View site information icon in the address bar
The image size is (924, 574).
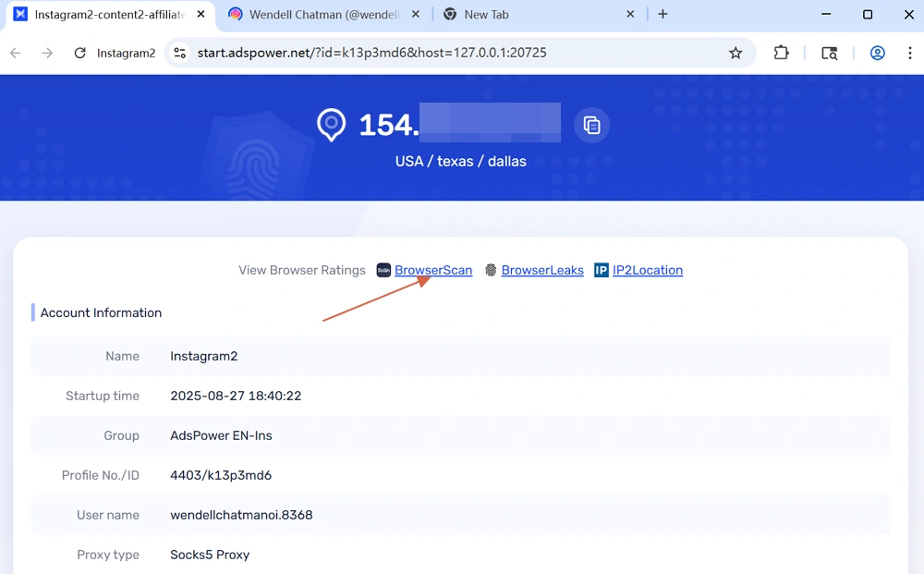coord(180,53)
